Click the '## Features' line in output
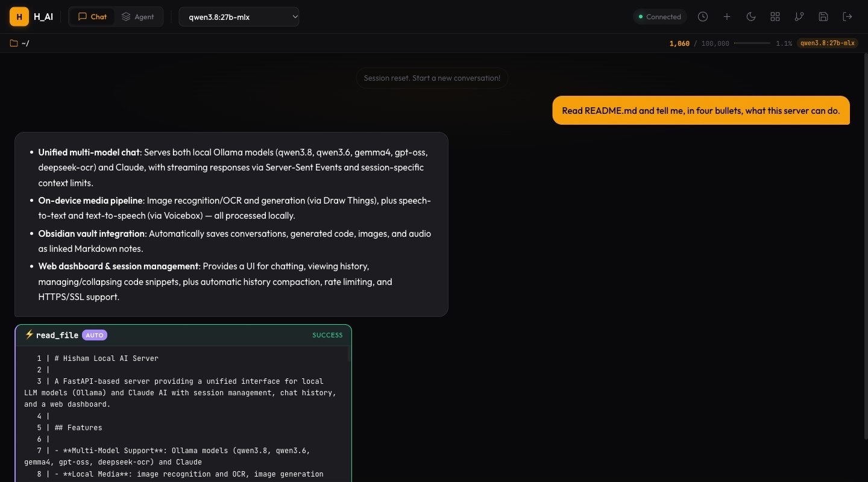 coord(69,428)
